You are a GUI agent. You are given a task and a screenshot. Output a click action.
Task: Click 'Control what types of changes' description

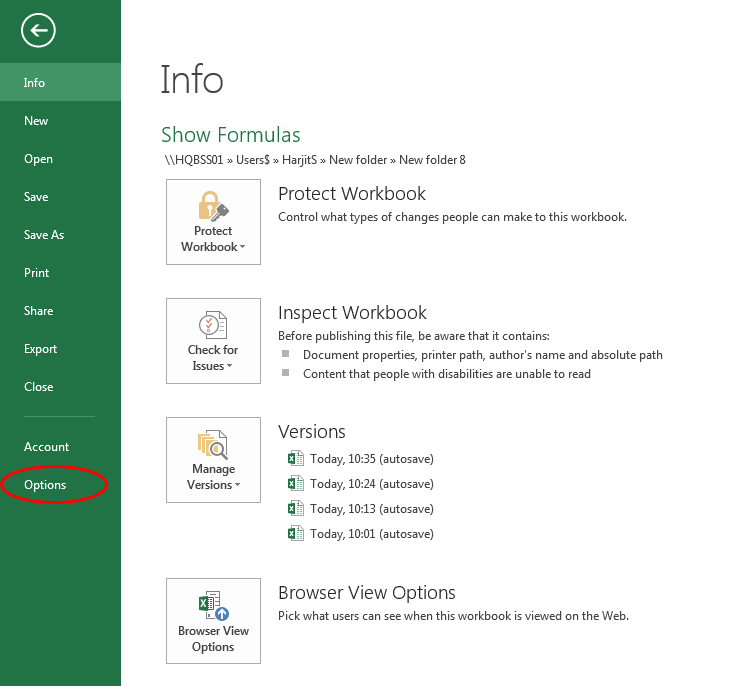coord(452,217)
